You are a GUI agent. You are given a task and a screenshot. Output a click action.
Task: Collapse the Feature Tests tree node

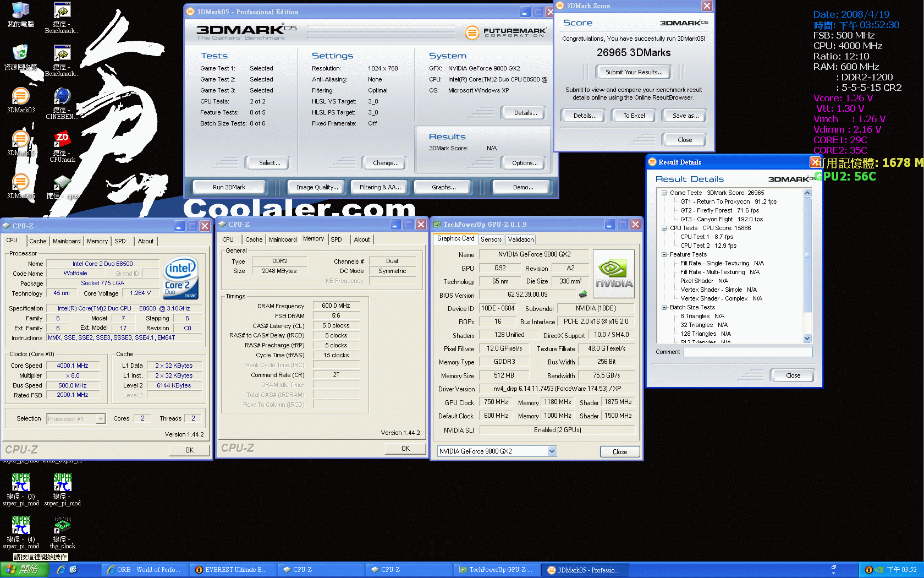[x=664, y=254]
